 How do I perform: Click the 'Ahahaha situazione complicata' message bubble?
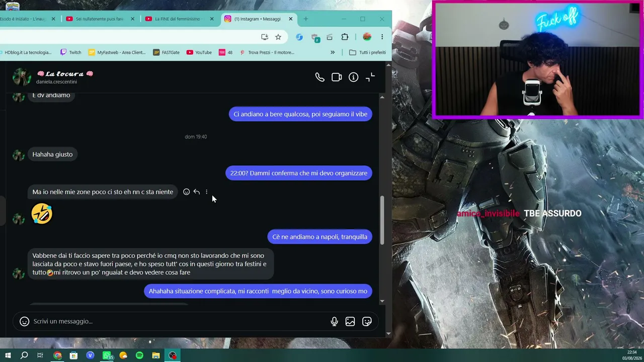click(x=258, y=291)
